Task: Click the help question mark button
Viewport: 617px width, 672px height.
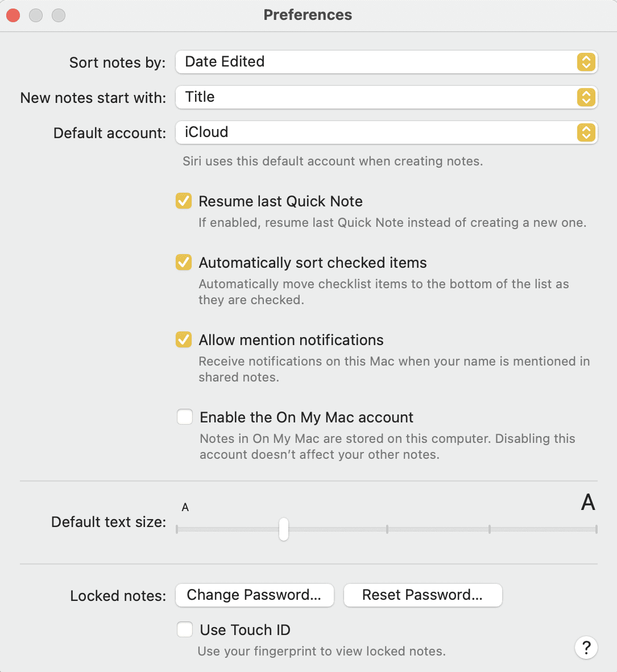Action: click(586, 647)
